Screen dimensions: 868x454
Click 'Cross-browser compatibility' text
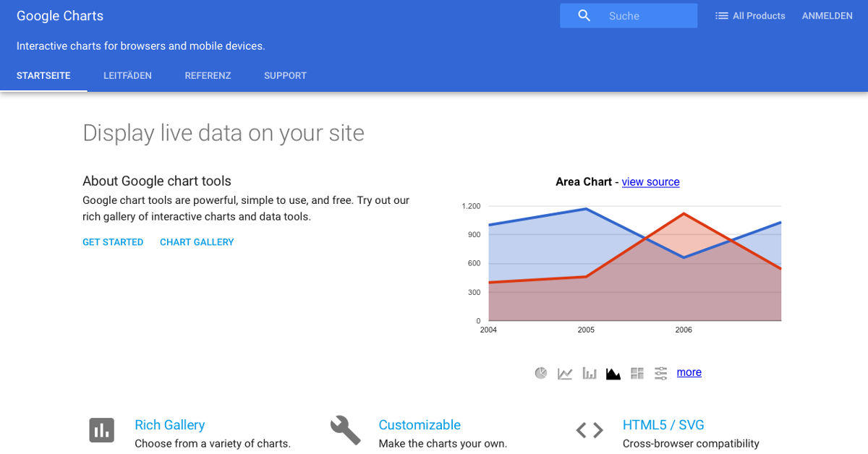pyautogui.click(x=691, y=444)
